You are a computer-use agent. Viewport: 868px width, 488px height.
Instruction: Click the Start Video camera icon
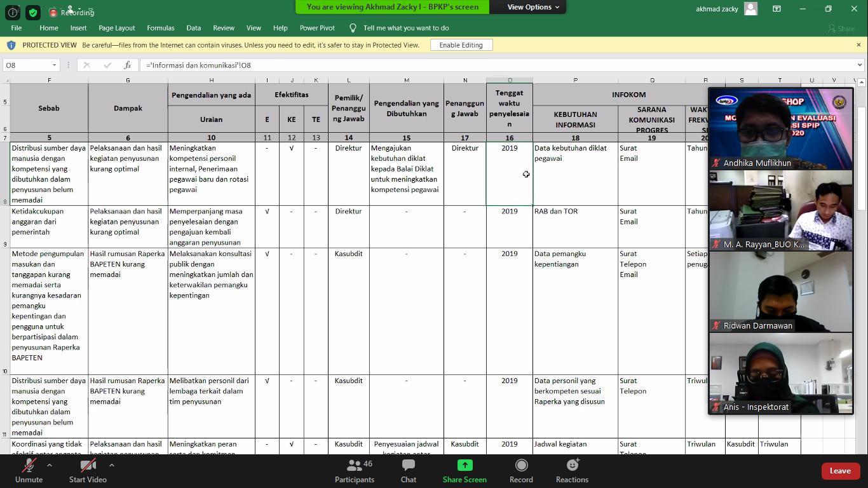click(88, 466)
